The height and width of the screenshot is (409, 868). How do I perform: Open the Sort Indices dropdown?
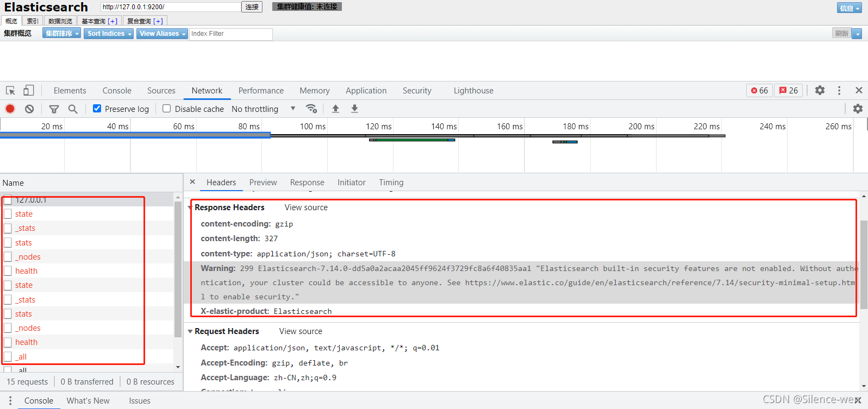pyautogui.click(x=109, y=34)
